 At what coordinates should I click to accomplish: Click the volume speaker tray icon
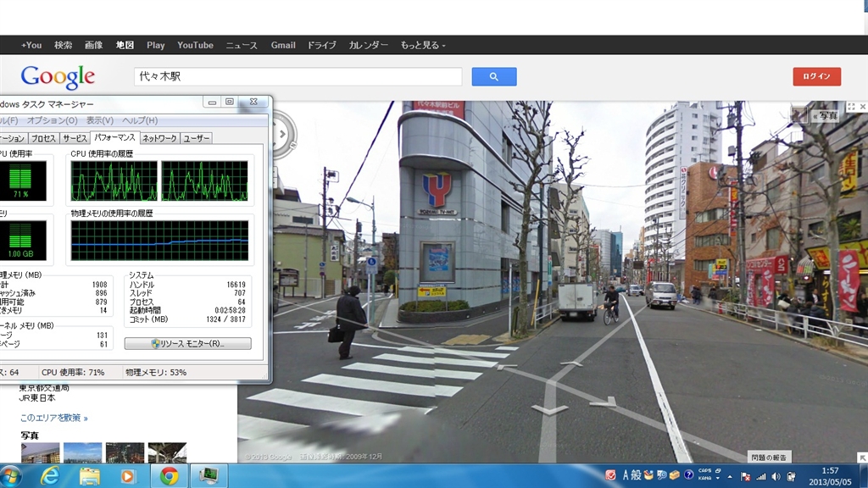(776, 475)
